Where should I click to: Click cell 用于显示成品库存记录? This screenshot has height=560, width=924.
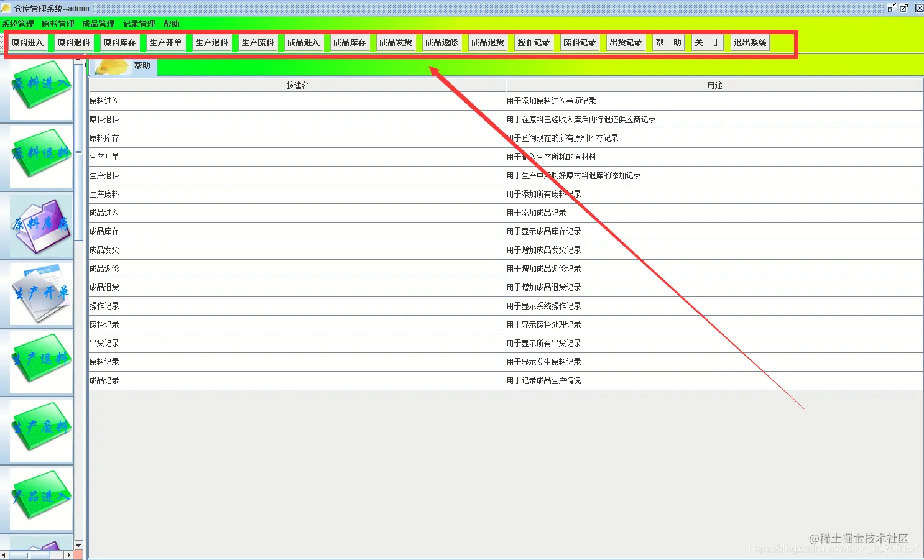click(714, 231)
